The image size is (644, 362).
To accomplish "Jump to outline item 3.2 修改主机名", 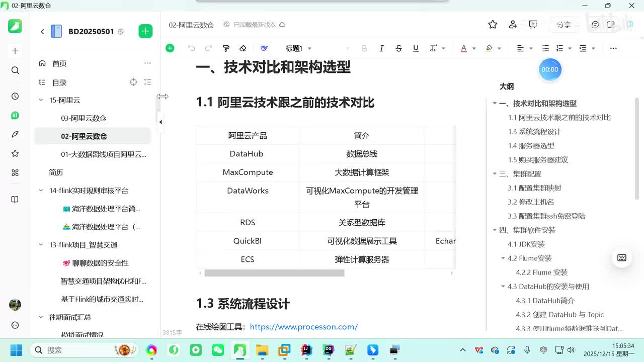I will point(531,202).
